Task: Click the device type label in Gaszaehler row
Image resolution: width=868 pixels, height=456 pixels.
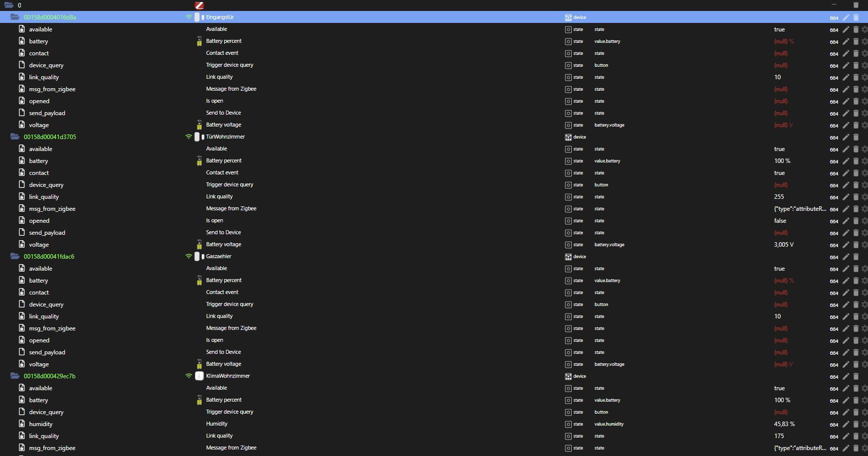Action: pos(580,257)
